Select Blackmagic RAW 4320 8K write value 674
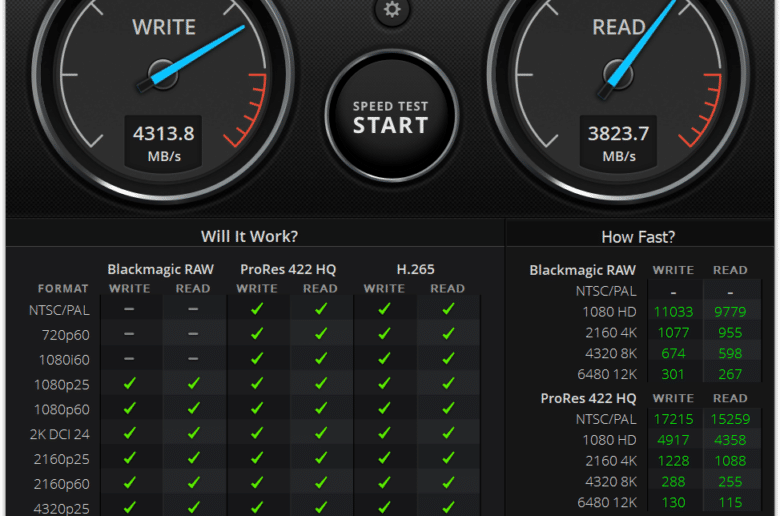 [674, 354]
